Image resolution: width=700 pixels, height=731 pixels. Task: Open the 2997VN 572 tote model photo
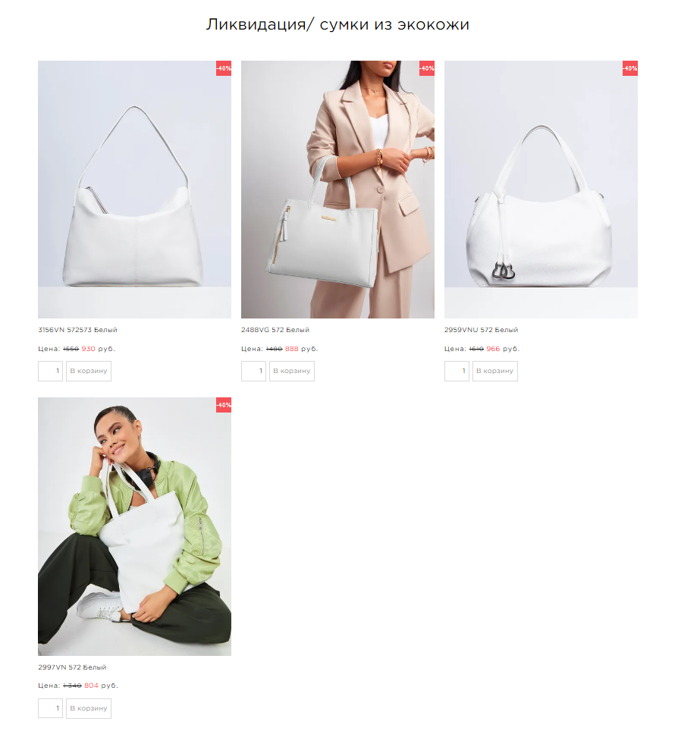point(134,526)
